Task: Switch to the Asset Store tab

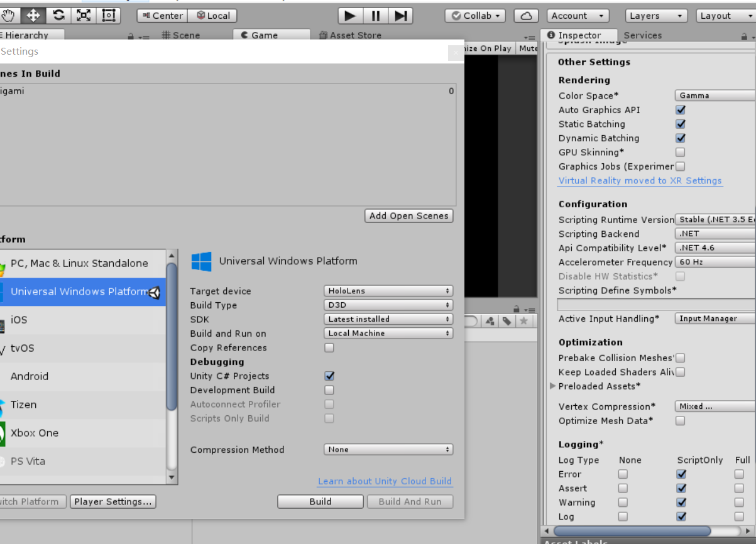Action: (x=349, y=35)
